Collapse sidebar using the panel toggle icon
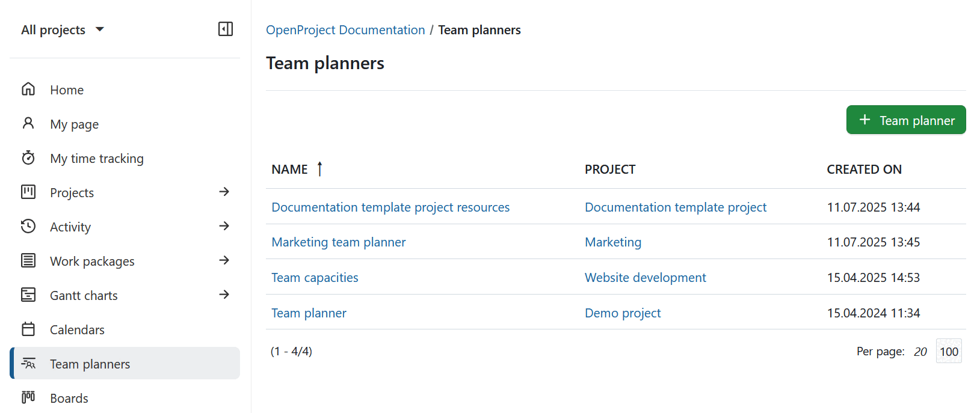This screenshot has width=980, height=413. [226, 29]
